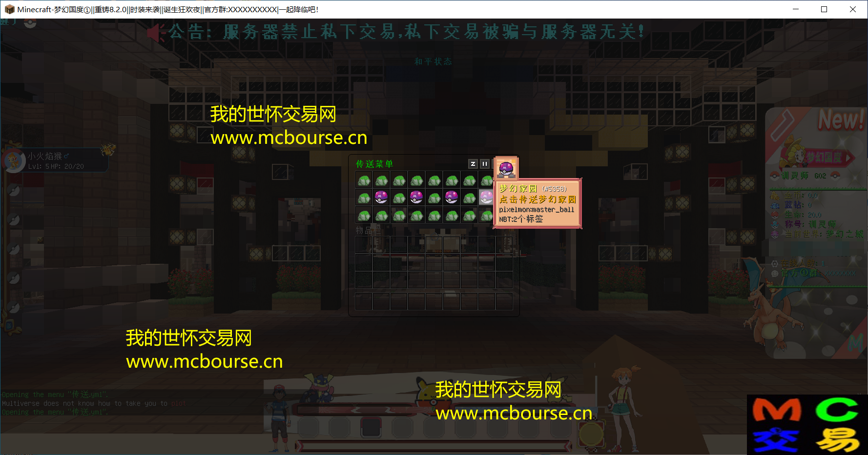The width and height of the screenshot is (868, 455).
Task: Click the 官方①群 scoreboard line
Action: coord(814,273)
